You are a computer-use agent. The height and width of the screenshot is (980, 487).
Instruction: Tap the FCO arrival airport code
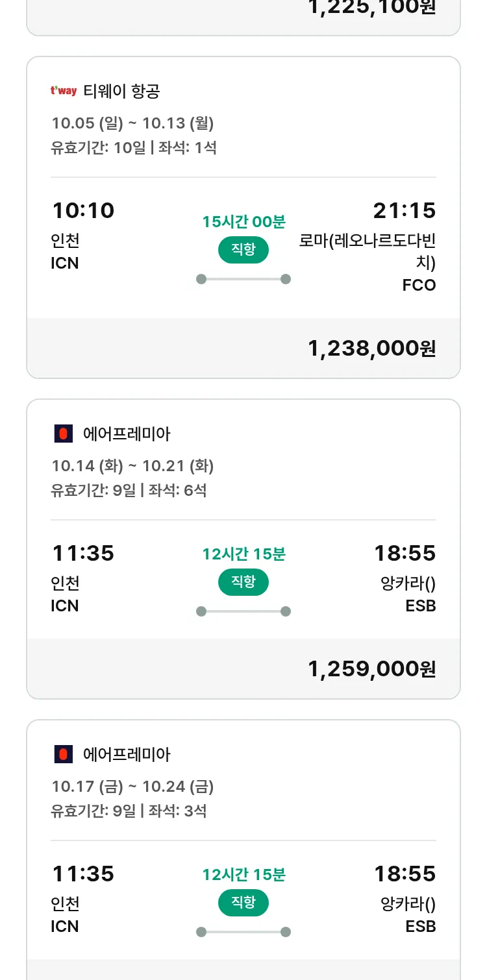(x=419, y=285)
